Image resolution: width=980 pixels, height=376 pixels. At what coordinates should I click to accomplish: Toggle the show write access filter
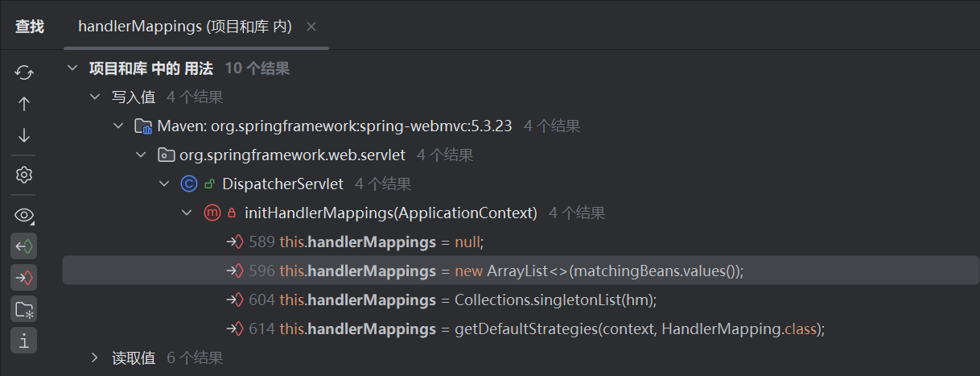[24, 278]
